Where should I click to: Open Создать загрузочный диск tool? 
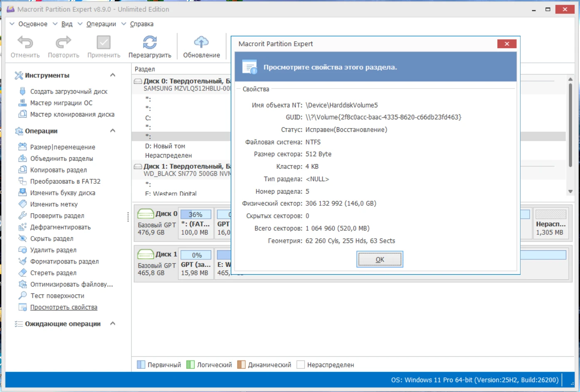click(69, 91)
